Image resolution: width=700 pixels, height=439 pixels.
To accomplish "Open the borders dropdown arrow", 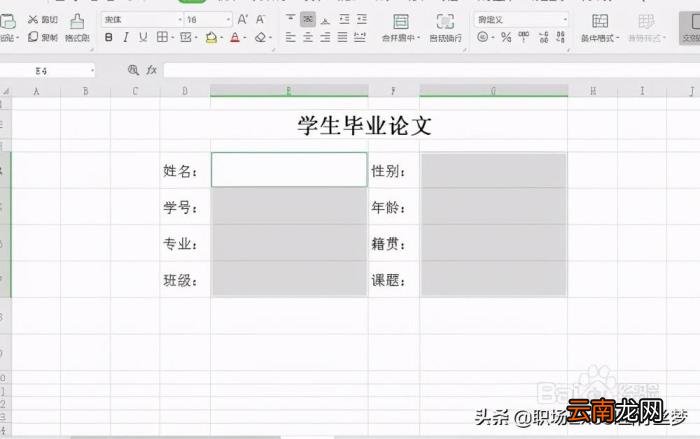I will 173,38.
